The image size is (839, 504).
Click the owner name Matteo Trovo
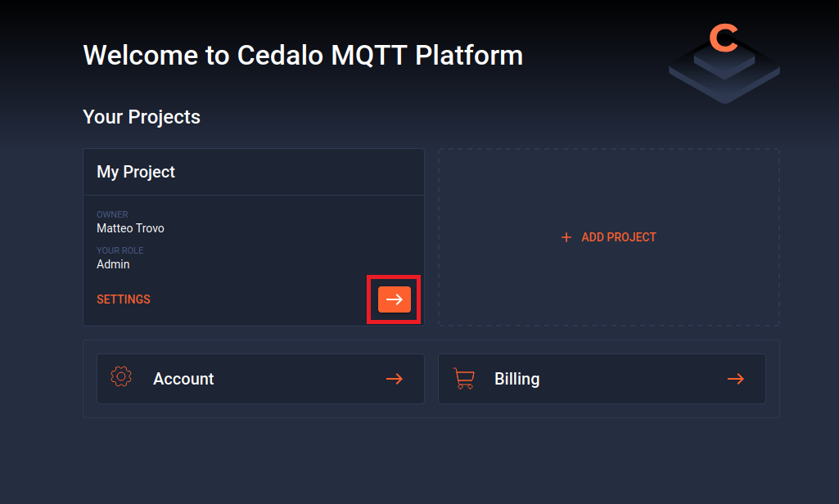[x=130, y=228]
